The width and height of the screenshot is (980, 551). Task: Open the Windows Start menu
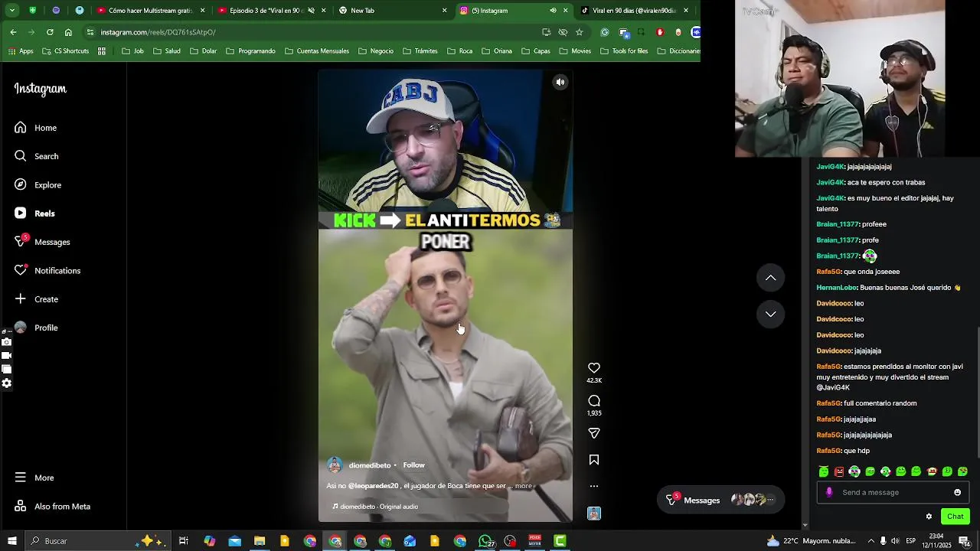[x=11, y=541]
